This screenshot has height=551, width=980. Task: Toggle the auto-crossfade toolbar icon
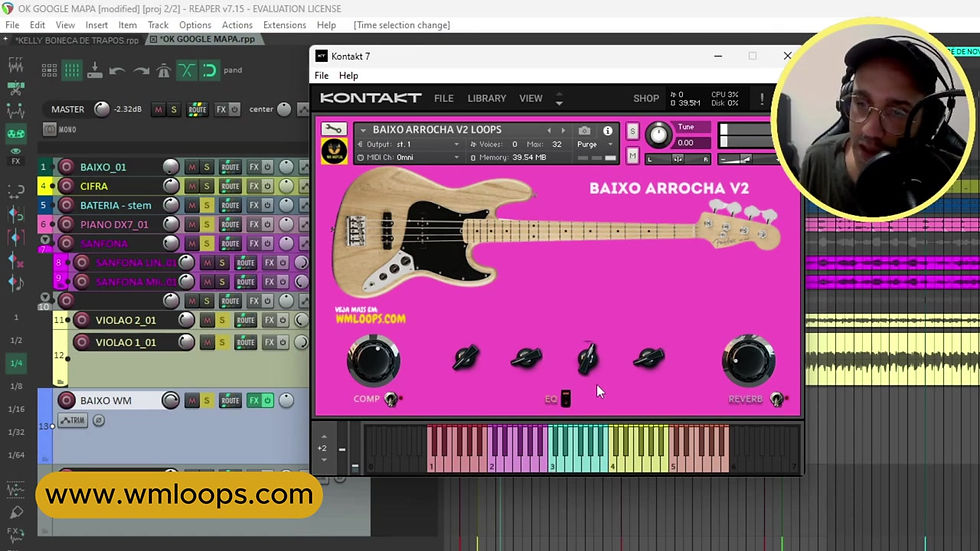(x=186, y=71)
